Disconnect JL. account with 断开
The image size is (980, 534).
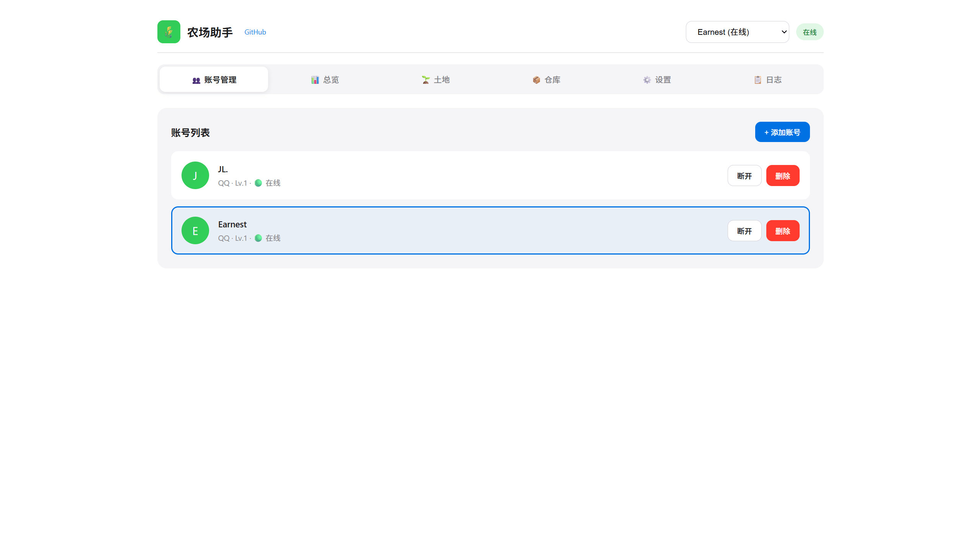click(744, 176)
